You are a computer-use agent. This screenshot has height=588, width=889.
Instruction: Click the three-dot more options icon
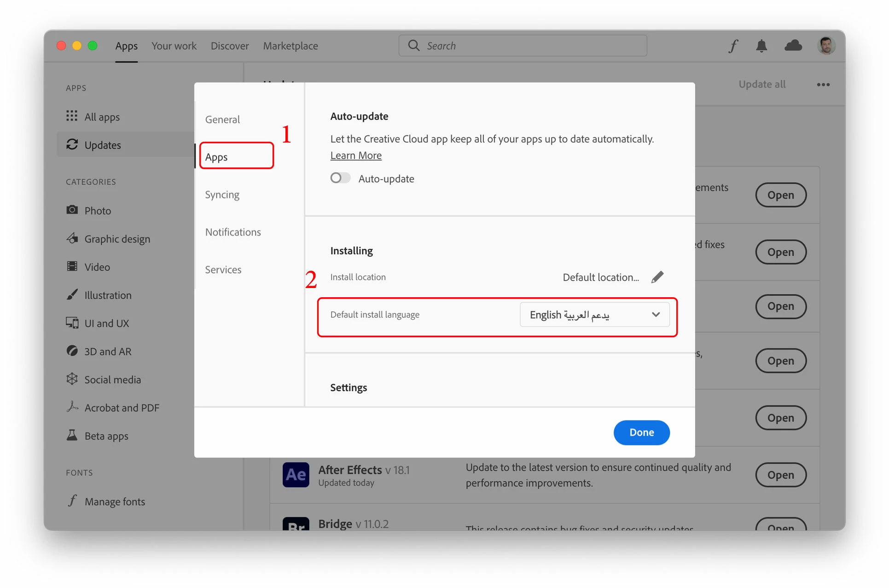[823, 85]
